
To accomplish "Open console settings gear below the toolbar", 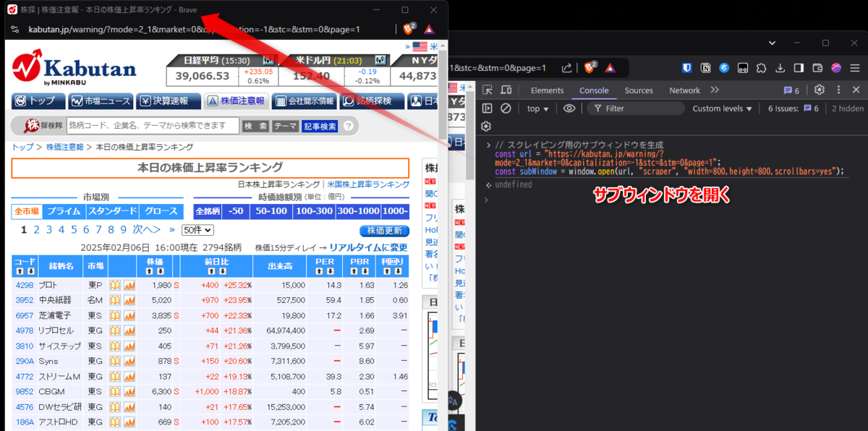I will pyautogui.click(x=486, y=127).
